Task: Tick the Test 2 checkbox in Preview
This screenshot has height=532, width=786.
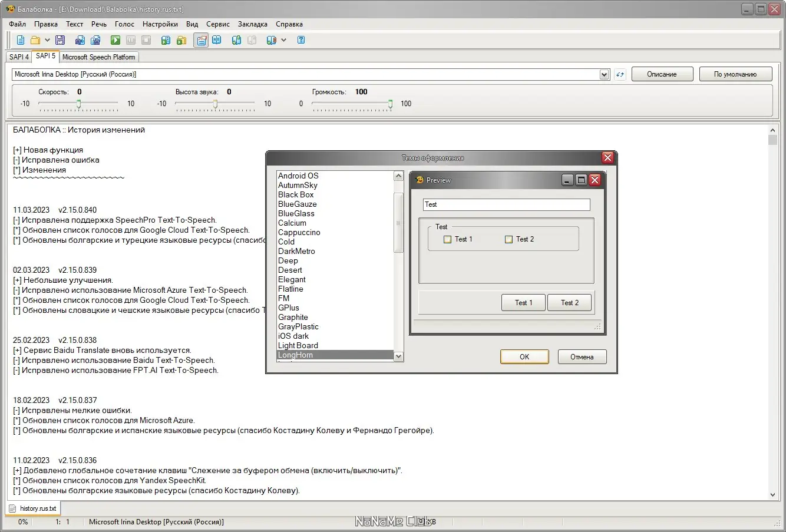Action: coord(508,239)
